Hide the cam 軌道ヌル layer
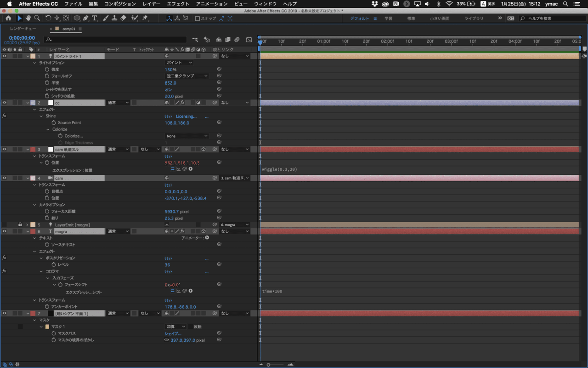 (5, 149)
